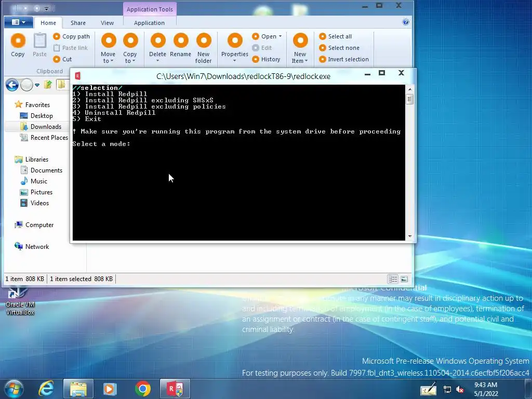Viewport: 532px width, 399px height.
Task: Open Windows Media Player from taskbar
Action: pyautogui.click(x=110, y=389)
